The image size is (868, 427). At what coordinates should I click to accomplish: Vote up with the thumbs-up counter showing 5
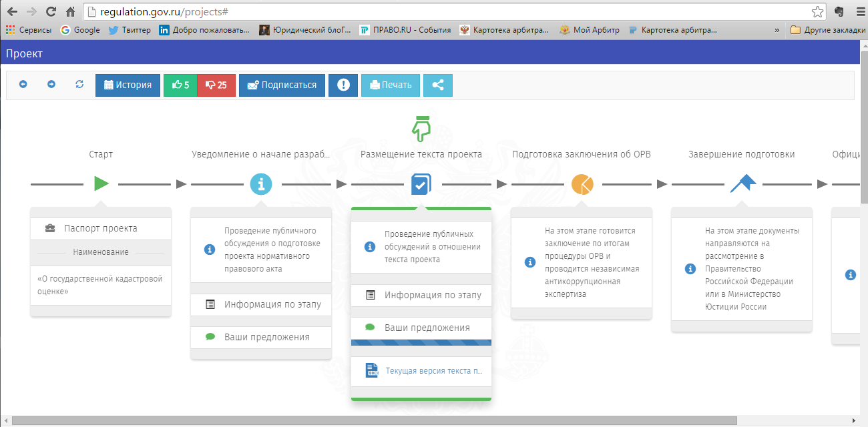[x=180, y=85]
